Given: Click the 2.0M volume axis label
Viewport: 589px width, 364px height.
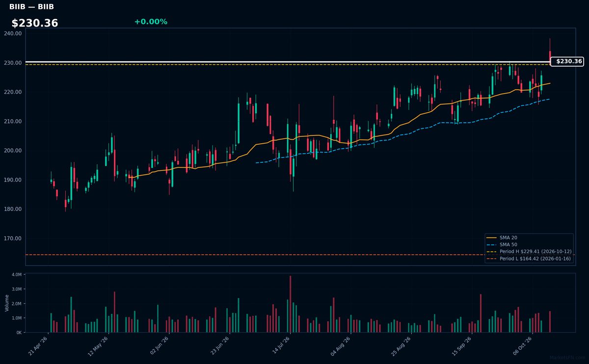Looking at the screenshot, I should tap(17, 304).
